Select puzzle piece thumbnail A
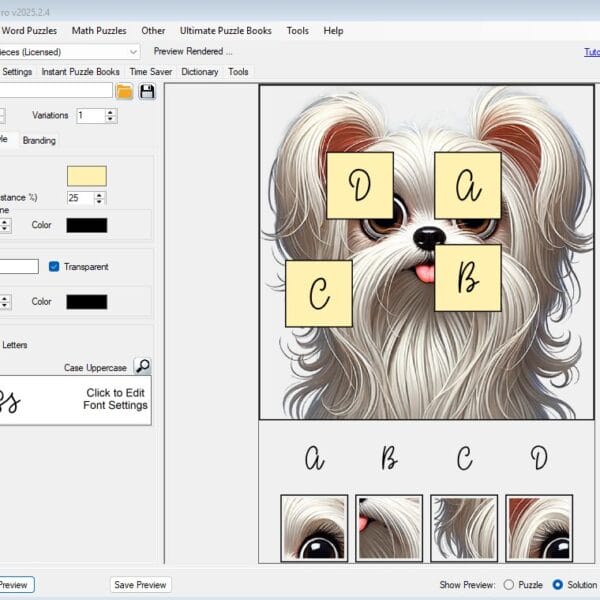This screenshot has height=600, width=600. click(x=314, y=528)
